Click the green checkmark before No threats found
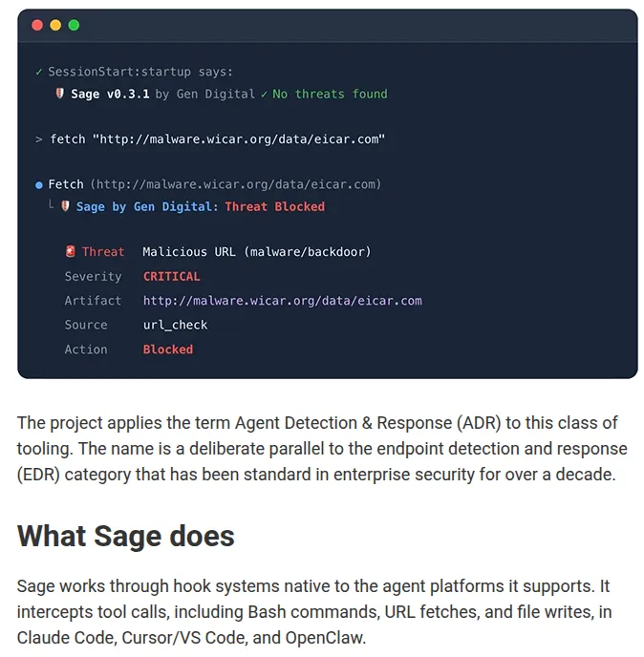Viewport: 644px width, 657px height. (x=264, y=95)
